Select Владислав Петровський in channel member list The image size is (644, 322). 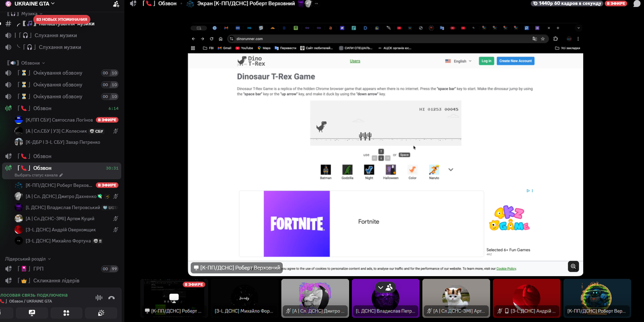coord(63,207)
